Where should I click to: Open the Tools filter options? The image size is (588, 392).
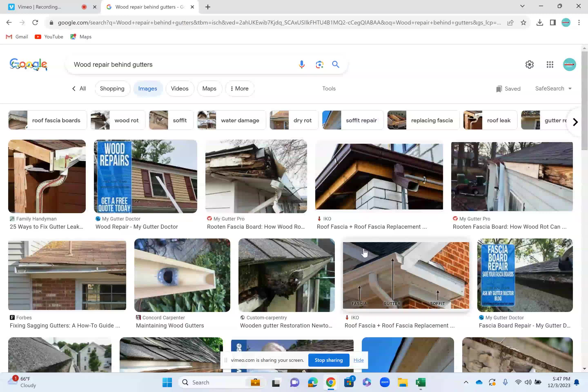tap(329, 88)
